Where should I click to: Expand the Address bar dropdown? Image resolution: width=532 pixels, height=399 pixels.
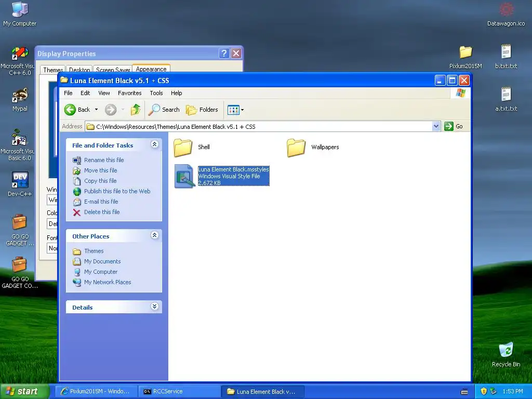pos(436,127)
